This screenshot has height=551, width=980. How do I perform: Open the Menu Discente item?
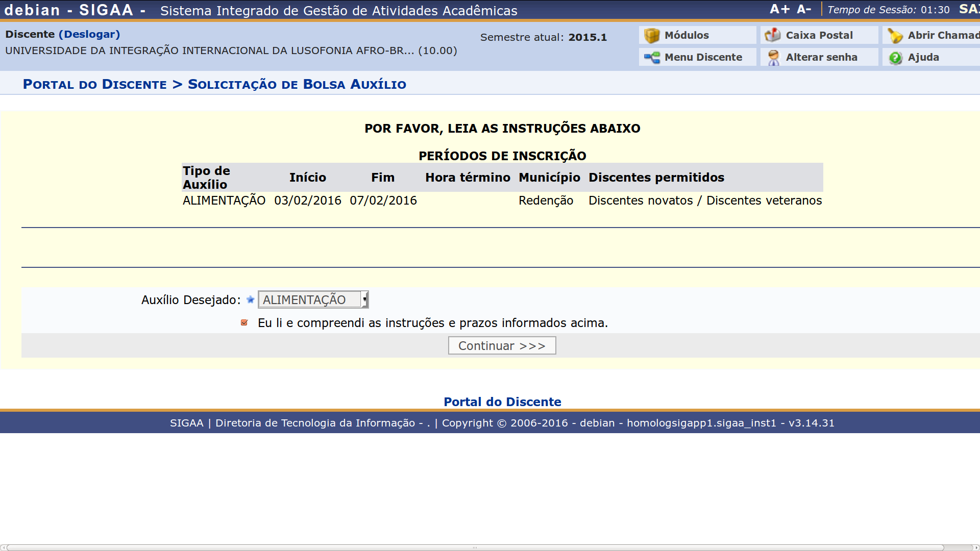pyautogui.click(x=703, y=57)
